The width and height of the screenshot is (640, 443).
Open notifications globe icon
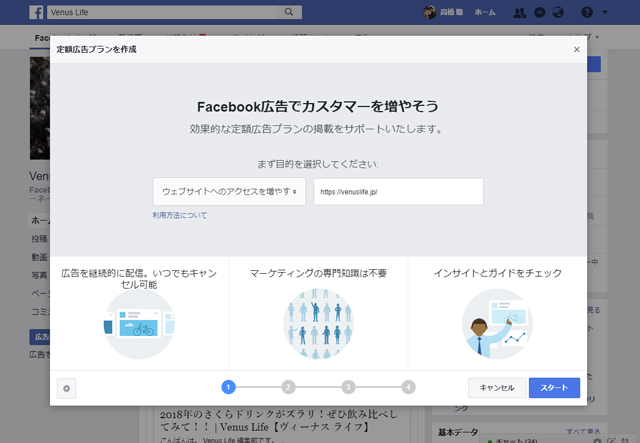pos(558,13)
